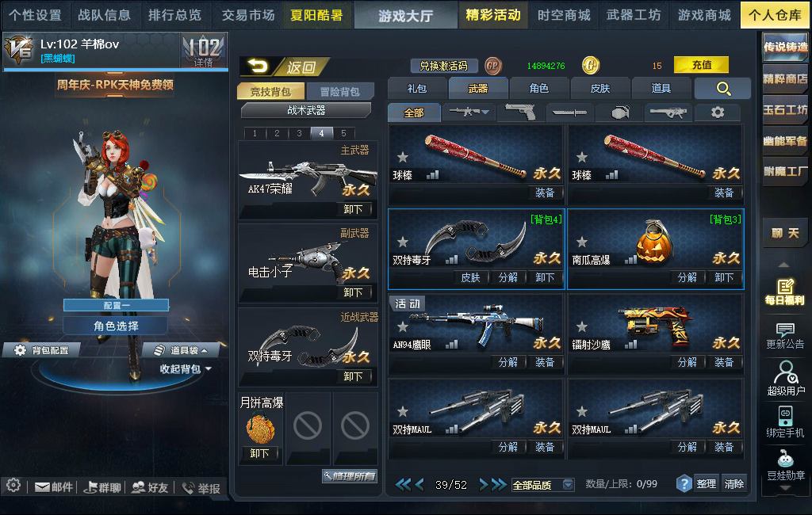Open the 冒险背包 tab

tap(339, 92)
